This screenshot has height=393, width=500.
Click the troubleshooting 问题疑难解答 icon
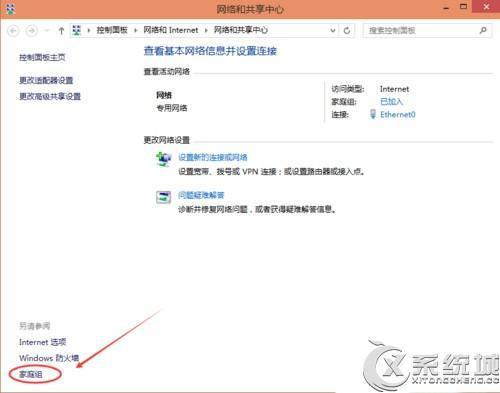[x=163, y=197]
